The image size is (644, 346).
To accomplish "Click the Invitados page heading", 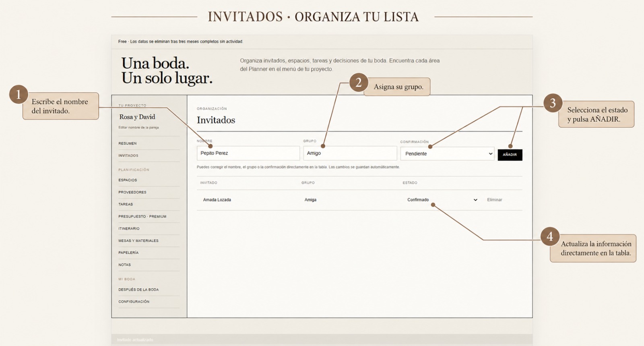I will pos(216,120).
